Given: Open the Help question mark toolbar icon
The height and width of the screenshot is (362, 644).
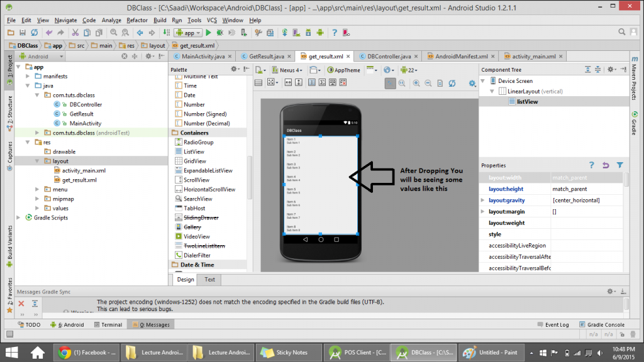Looking at the screenshot, I should (335, 33).
